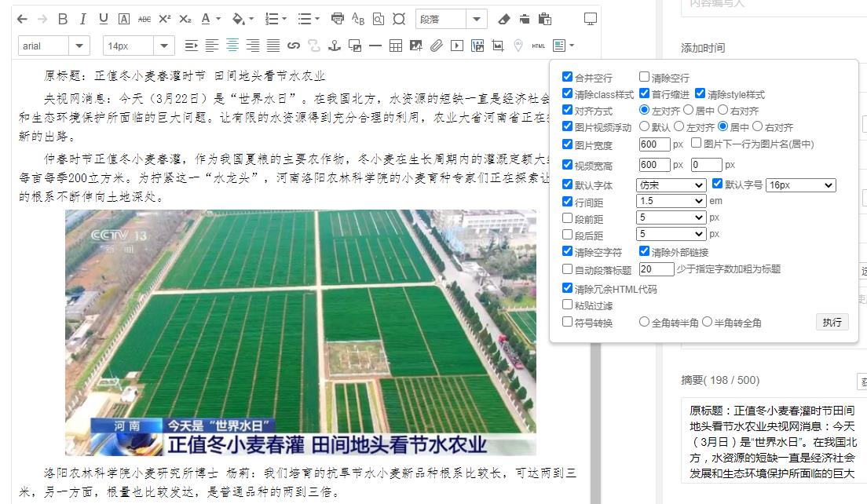The width and height of the screenshot is (867, 504).
Task: Toggle 清除class样式 checkbox
Action: 567,93
